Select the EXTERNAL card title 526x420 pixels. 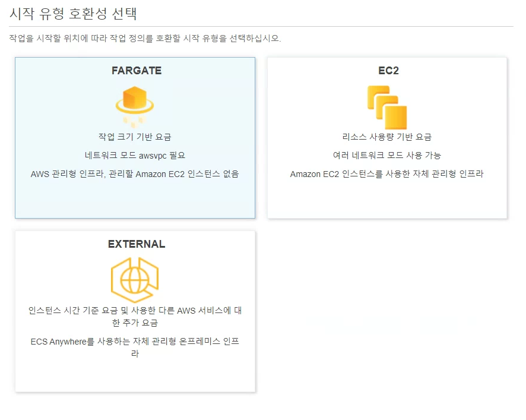(137, 244)
